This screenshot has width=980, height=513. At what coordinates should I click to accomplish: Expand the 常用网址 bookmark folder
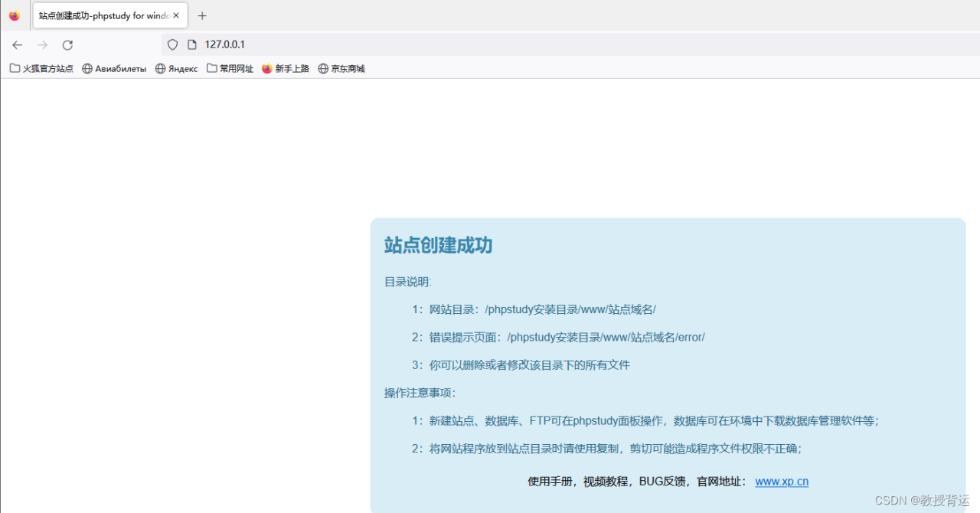pyautogui.click(x=230, y=69)
